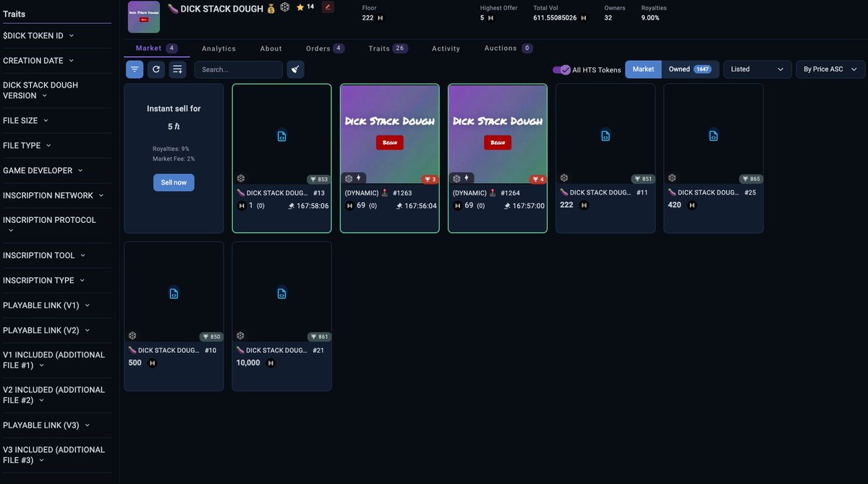This screenshot has width=868, height=484.
Task: Expand the PLAYABLE LINK (V2) trait
Action: [x=46, y=331]
